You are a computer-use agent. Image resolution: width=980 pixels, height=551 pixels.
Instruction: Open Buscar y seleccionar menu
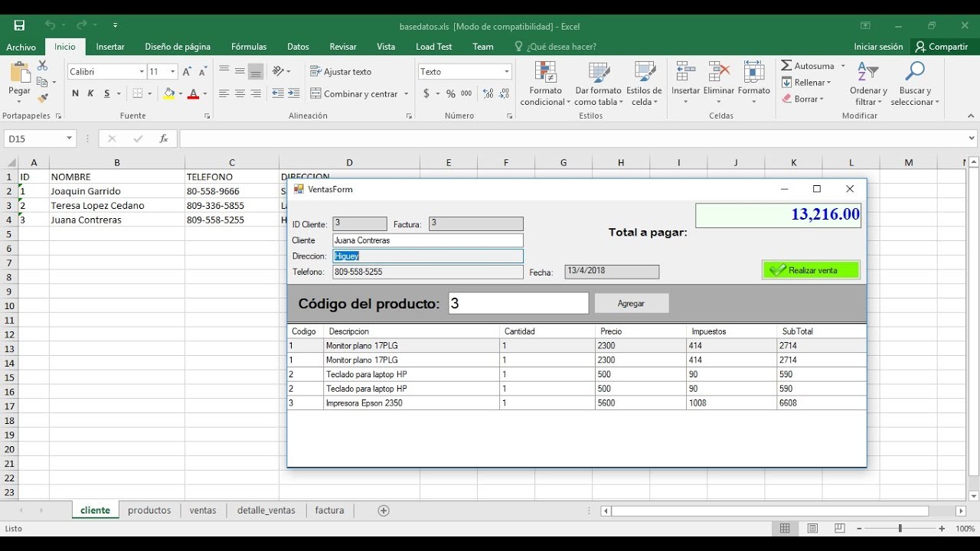[x=914, y=84]
